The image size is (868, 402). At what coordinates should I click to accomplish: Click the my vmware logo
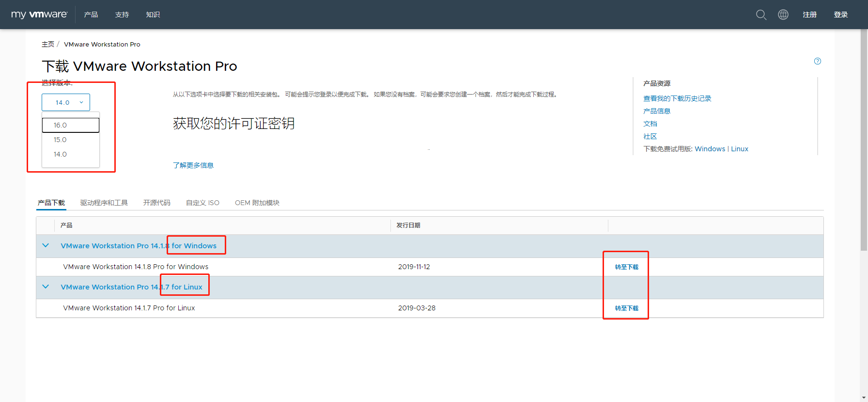coord(39,15)
